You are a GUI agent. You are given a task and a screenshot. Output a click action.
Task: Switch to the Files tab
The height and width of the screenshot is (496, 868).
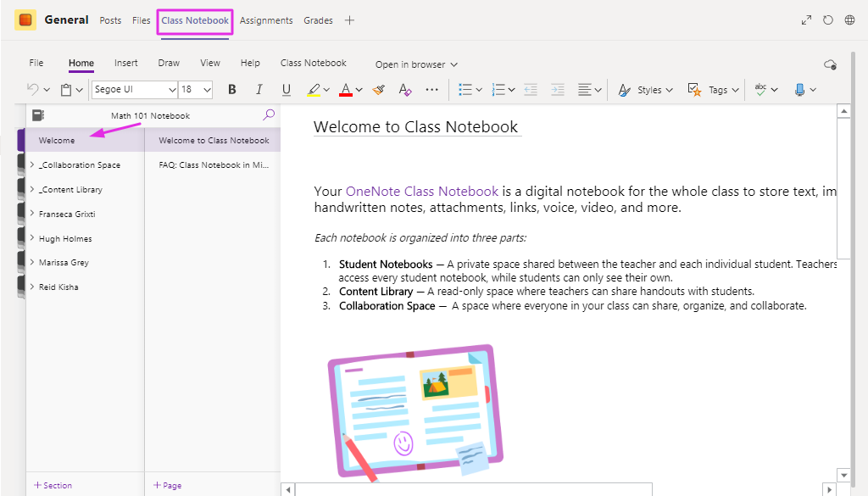click(142, 20)
